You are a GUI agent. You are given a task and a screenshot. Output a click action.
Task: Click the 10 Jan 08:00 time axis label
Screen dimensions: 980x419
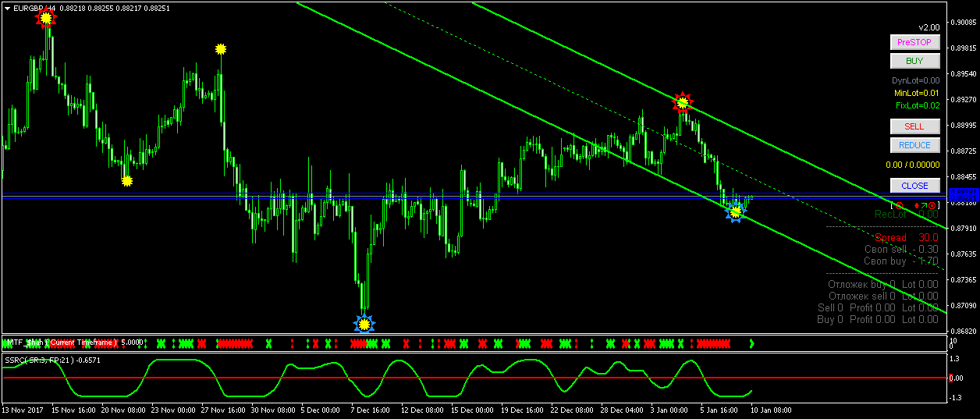pos(771,409)
